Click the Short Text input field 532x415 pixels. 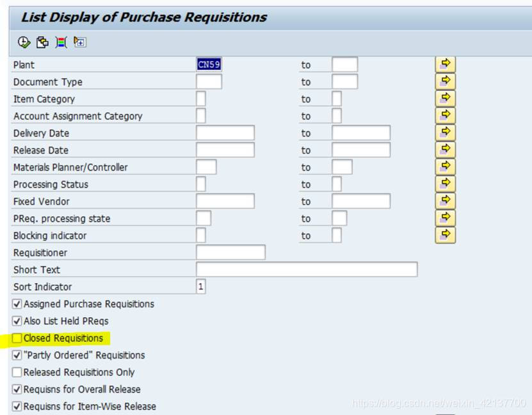(307, 270)
